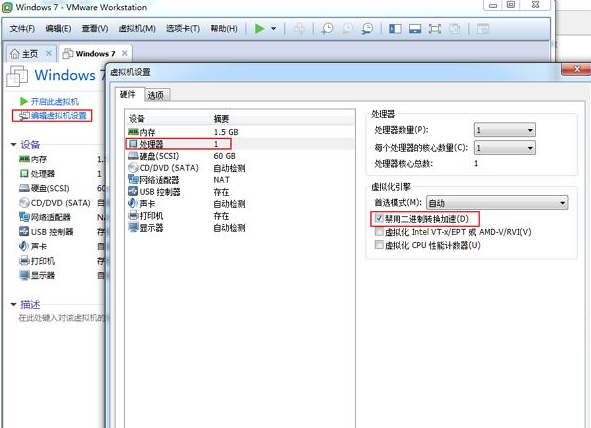Select 内存 row in settings hardware list
This screenshot has height=428, width=591.
(240, 132)
